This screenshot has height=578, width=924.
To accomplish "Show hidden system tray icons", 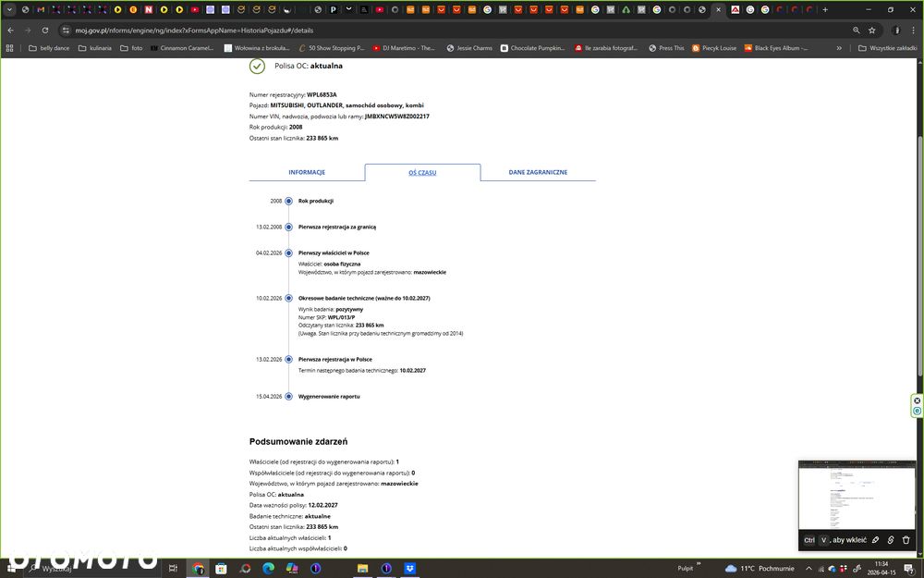I will coord(808,568).
